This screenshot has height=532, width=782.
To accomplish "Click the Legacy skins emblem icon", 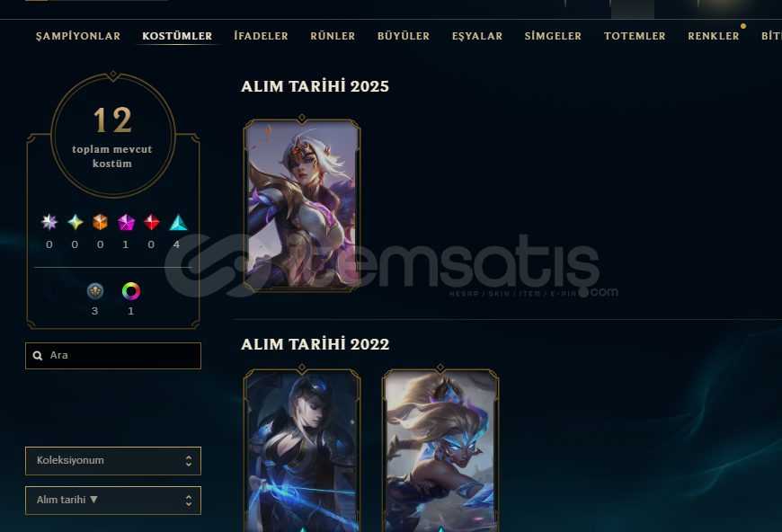I will [95, 290].
